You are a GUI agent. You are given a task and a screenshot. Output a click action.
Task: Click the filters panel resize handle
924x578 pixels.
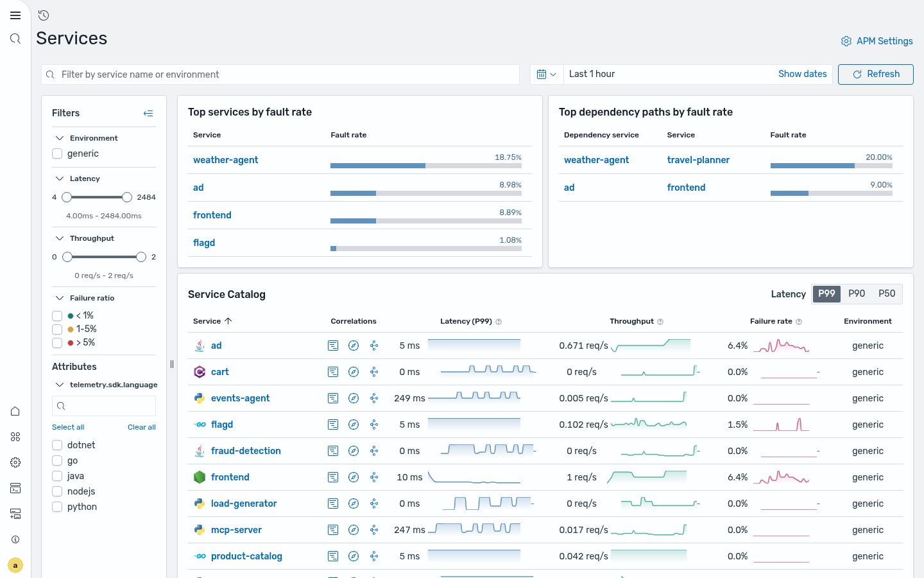(172, 364)
